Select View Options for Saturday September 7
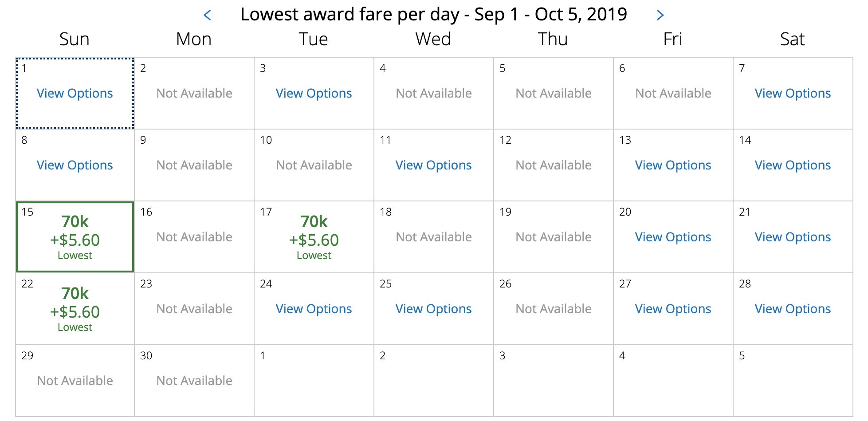The width and height of the screenshot is (868, 421). click(x=793, y=93)
